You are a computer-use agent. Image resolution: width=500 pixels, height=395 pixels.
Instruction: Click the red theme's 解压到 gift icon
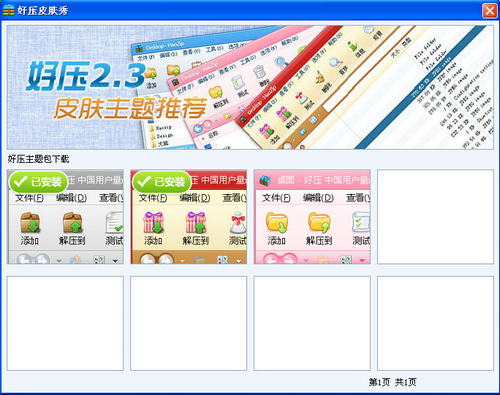(x=196, y=223)
